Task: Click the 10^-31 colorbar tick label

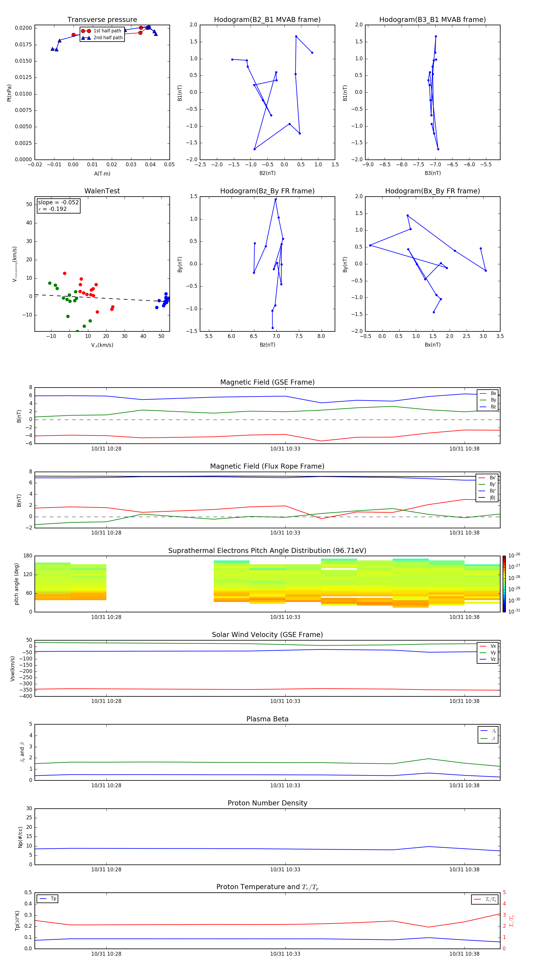Action: click(514, 611)
